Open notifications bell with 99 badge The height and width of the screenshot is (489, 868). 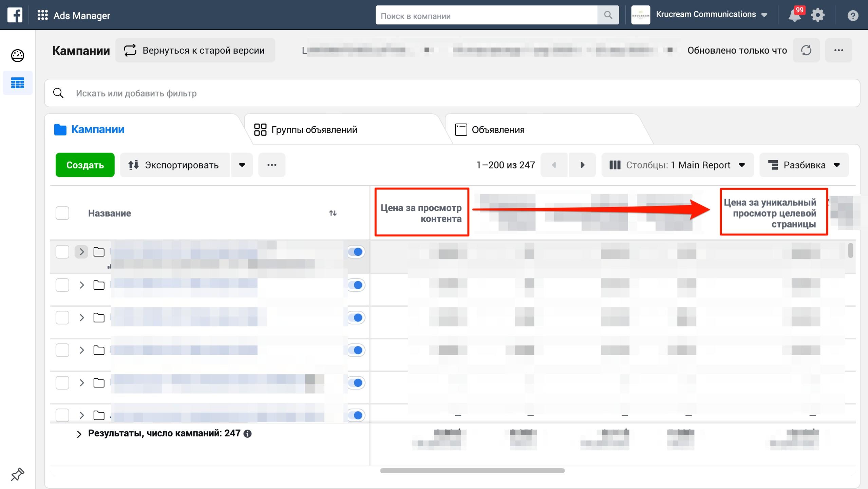pos(794,15)
